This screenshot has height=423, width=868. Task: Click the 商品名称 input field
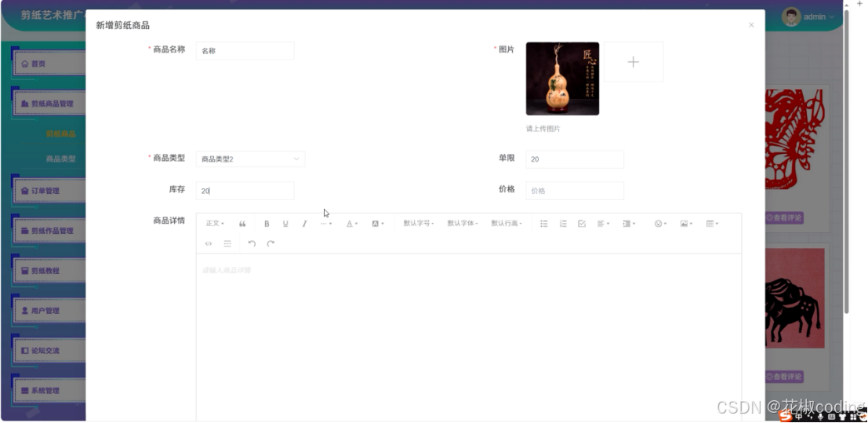245,51
